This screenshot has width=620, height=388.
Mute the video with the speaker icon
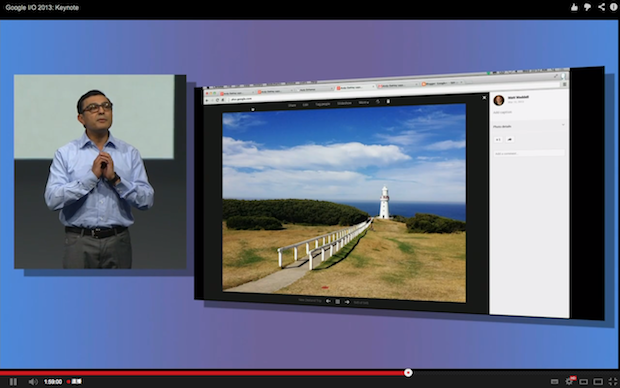[x=33, y=382]
